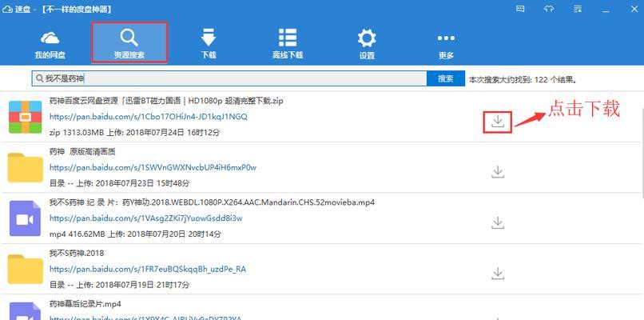The image size is (644, 320).
Task: Open 设置 settings gear
Action: pyautogui.click(x=367, y=45)
